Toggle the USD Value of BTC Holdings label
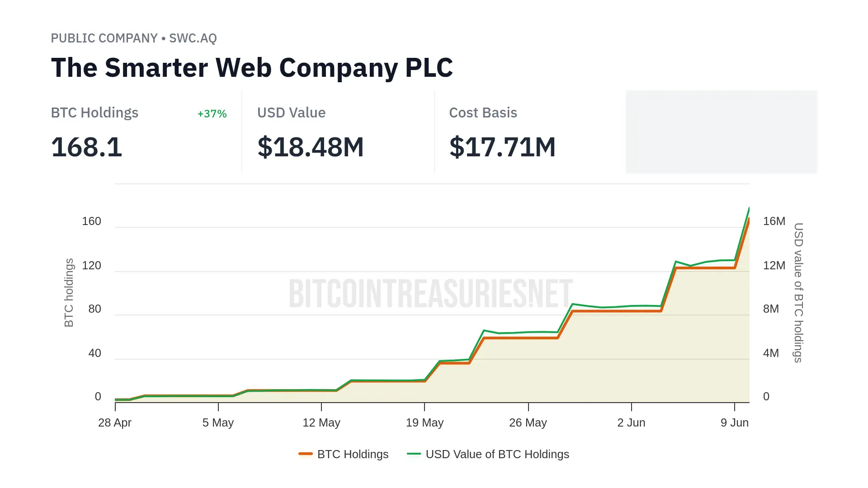This screenshot has width=868, height=488. pyautogui.click(x=497, y=454)
